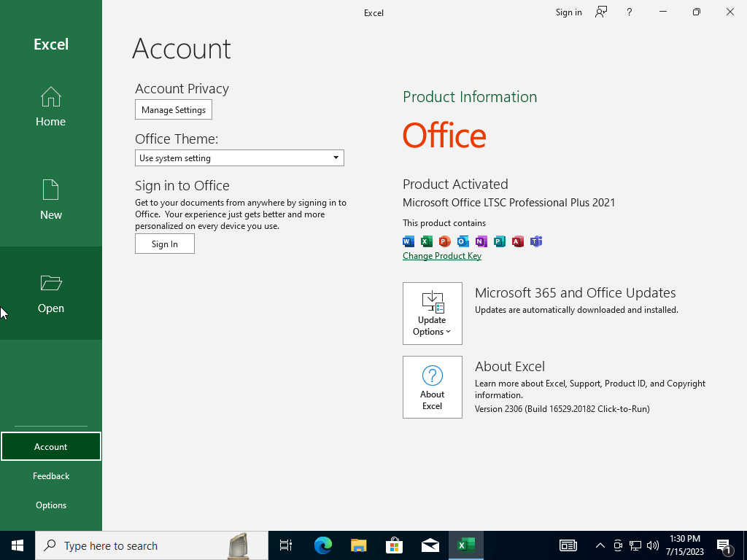747x560 pixels.
Task: Open File Explorer from the taskbar
Action: tap(358, 545)
